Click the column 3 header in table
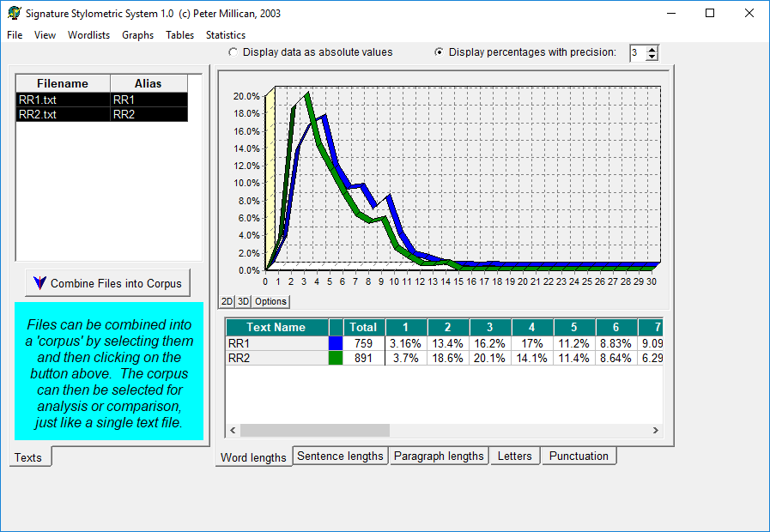This screenshot has height=532, width=770. point(490,327)
